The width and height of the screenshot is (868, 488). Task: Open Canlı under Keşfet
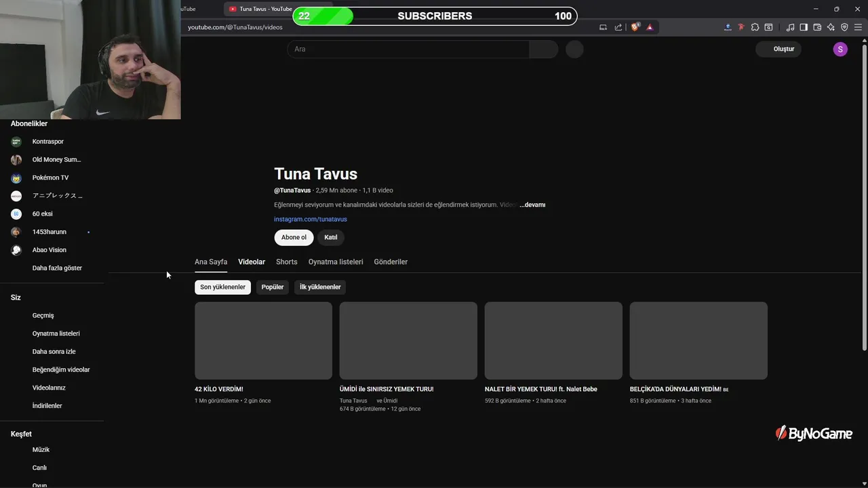[39, 468]
